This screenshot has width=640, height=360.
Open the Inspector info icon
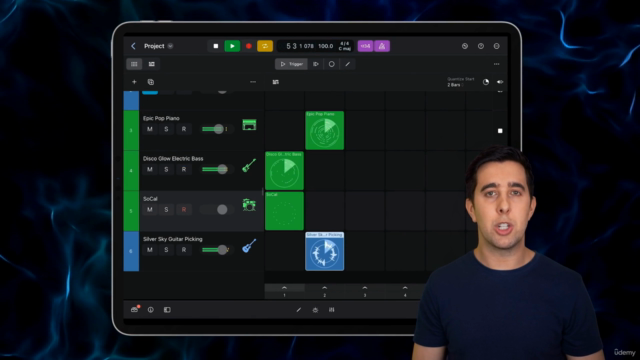coord(151,310)
